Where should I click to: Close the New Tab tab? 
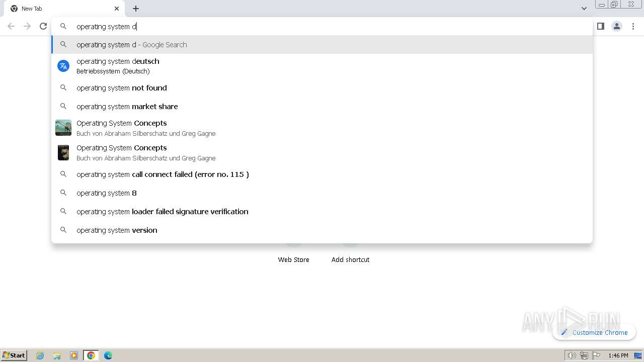(x=117, y=9)
